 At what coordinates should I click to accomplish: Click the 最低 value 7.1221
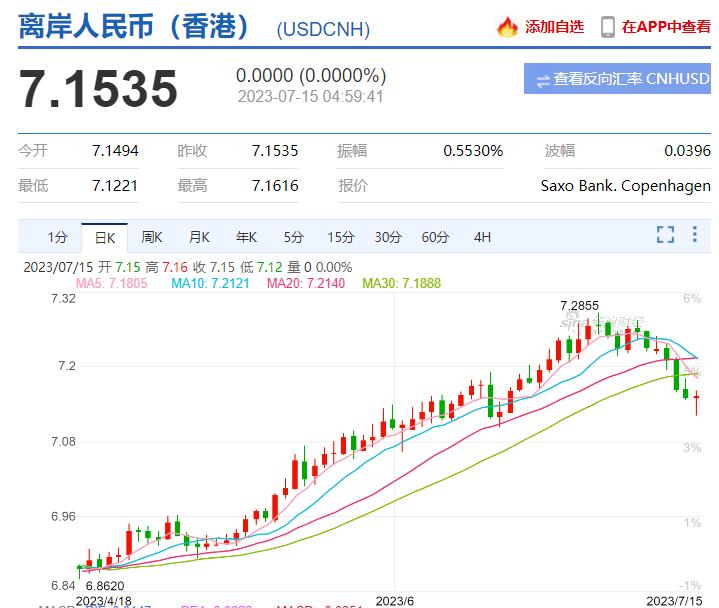pyautogui.click(x=115, y=186)
